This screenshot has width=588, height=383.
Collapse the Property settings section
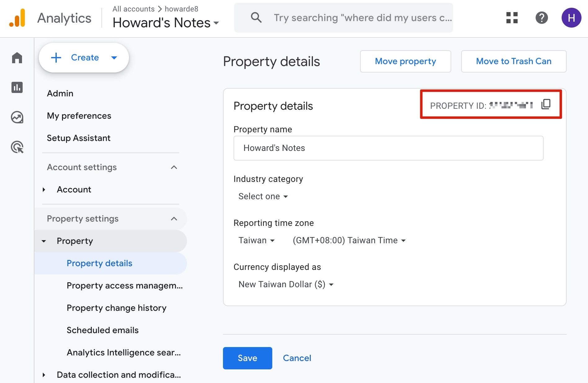174,219
